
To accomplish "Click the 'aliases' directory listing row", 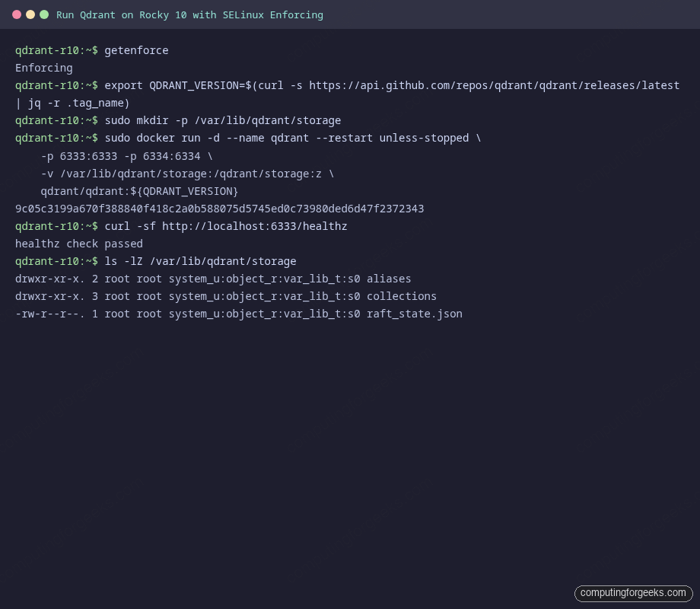I will 213,279.
